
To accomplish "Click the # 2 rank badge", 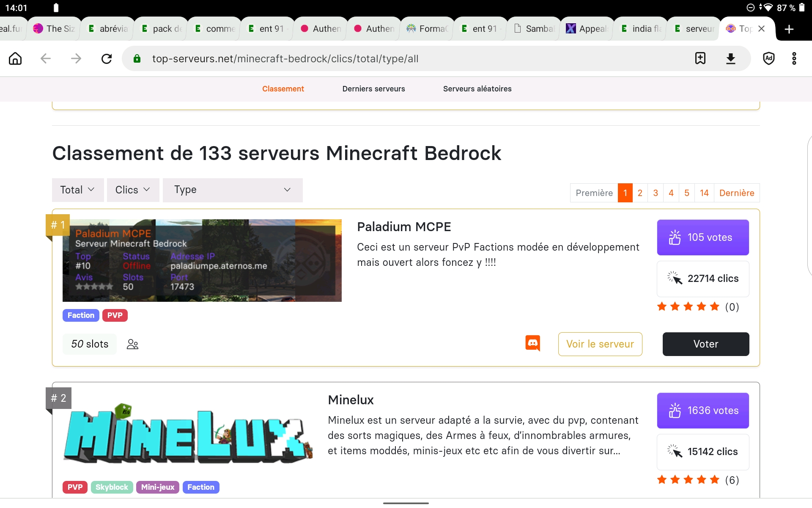I will (58, 398).
